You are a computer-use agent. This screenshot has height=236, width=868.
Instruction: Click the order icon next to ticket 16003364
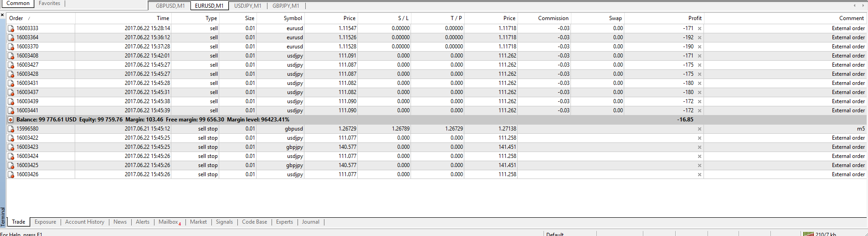(11, 37)
